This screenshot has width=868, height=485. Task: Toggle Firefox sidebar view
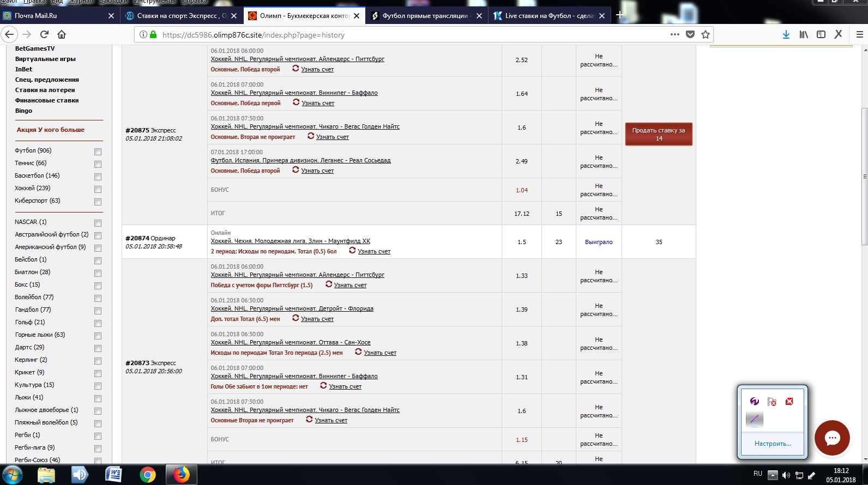tap(821, 34)
